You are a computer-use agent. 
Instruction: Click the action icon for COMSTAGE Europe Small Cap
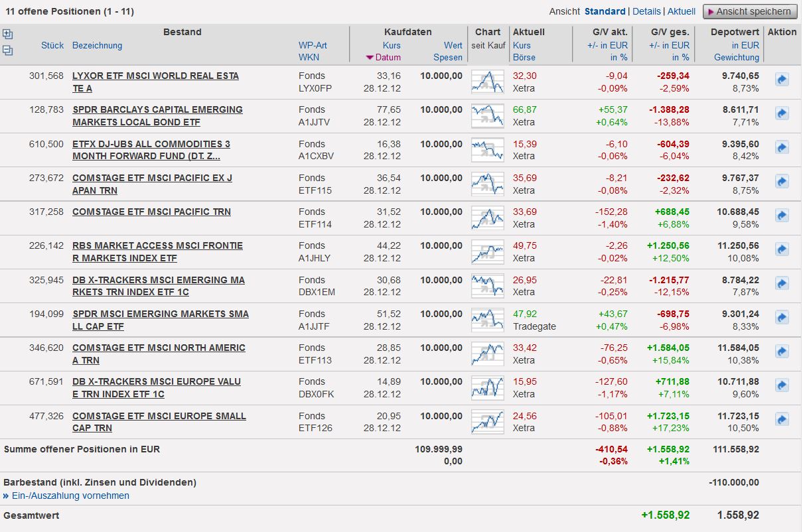pyautogui.click(x=781, y=420)
